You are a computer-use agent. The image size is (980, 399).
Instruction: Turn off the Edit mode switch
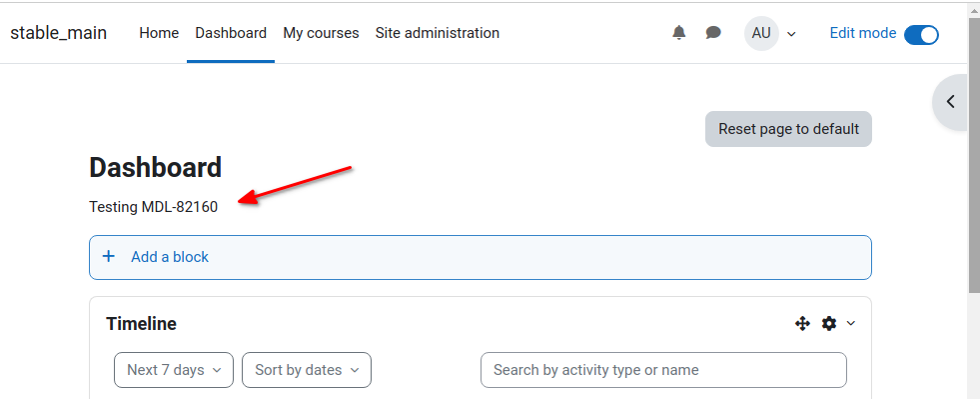coord(921,34)
